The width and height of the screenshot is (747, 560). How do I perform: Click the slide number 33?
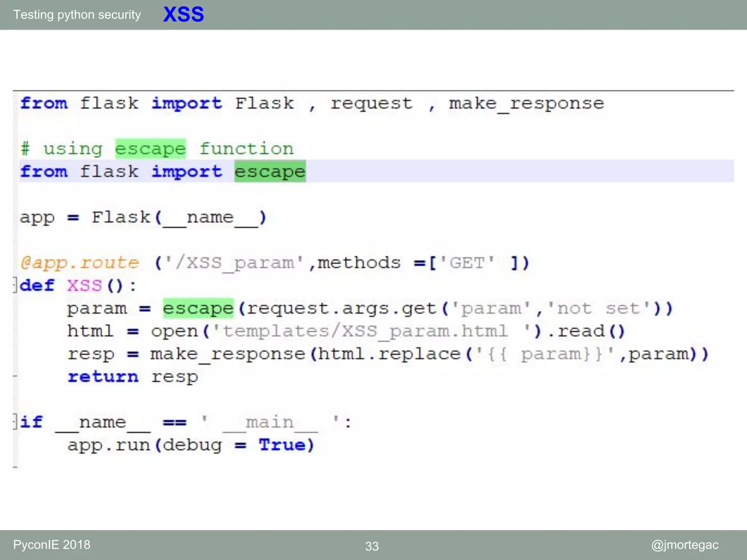click(372, 546)
